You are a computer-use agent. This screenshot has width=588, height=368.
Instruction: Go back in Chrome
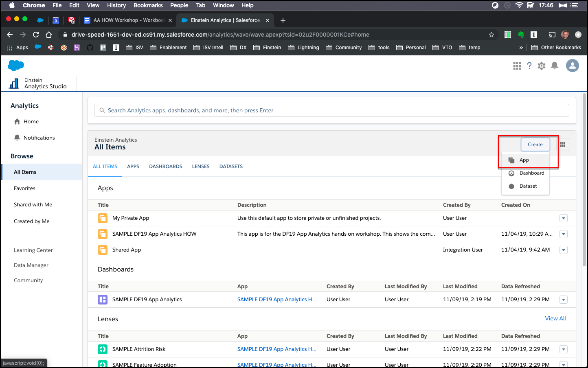10,35
